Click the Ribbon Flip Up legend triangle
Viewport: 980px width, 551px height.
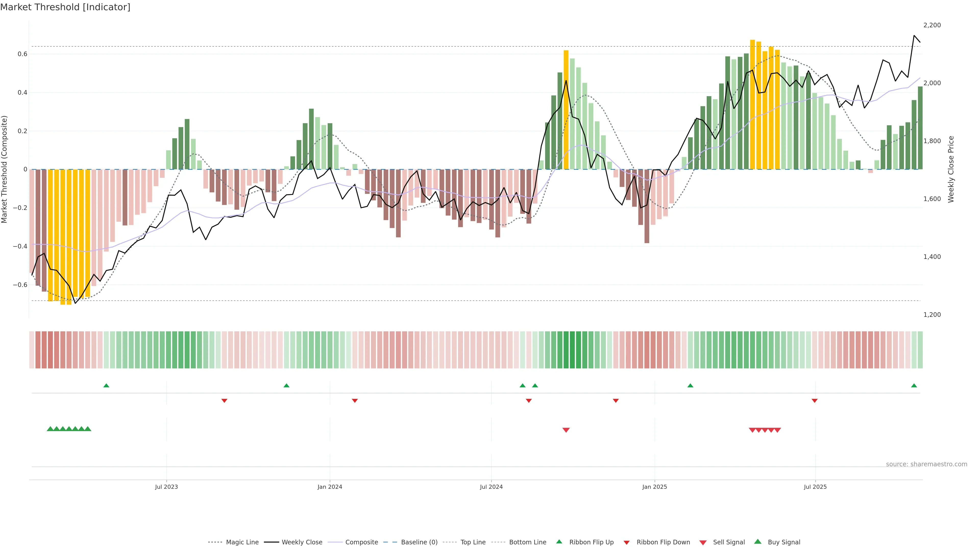559,542
